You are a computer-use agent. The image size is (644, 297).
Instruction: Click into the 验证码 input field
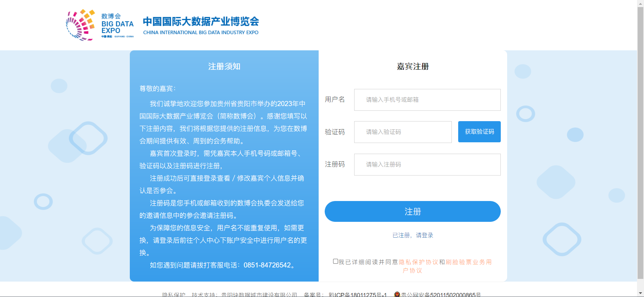[402, 132]
